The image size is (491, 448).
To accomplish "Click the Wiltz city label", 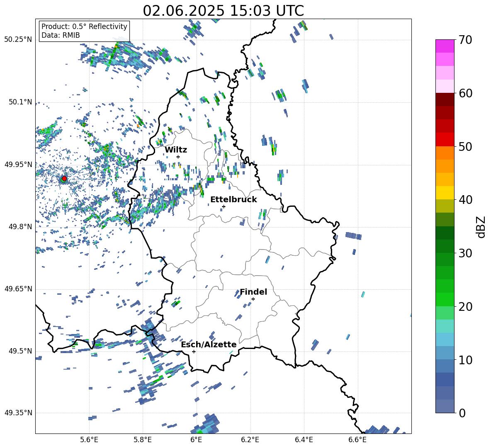I will pyautogui.click(x=176, y=150).
